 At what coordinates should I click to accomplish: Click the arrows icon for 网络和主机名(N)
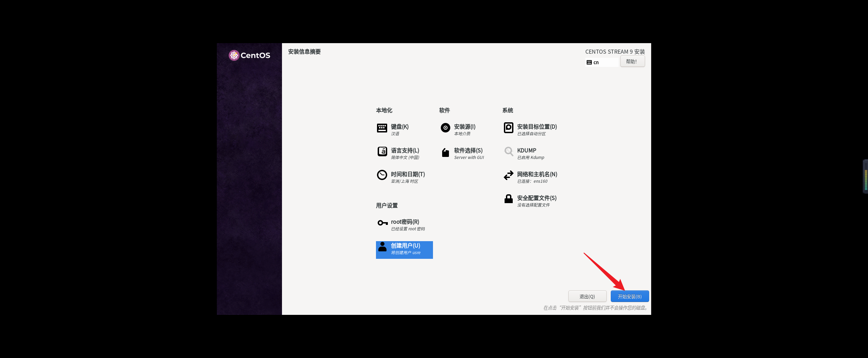[508, 175]
